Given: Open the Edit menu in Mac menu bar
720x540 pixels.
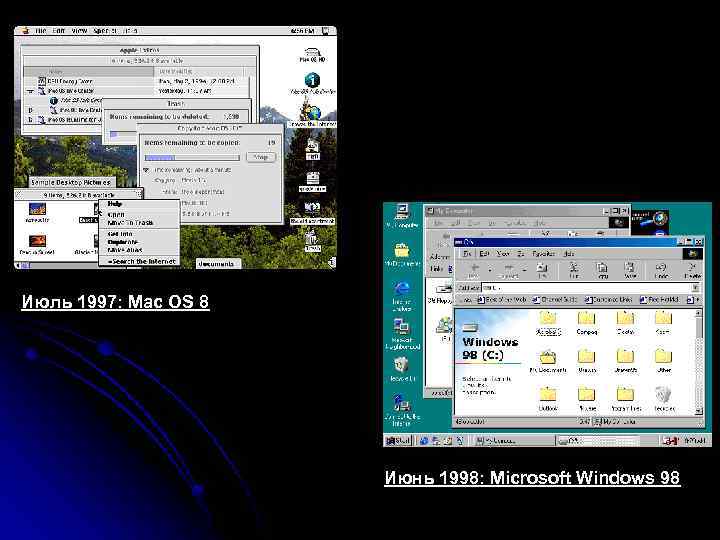Looking at the screenshot, I should (x=58, y=31).
